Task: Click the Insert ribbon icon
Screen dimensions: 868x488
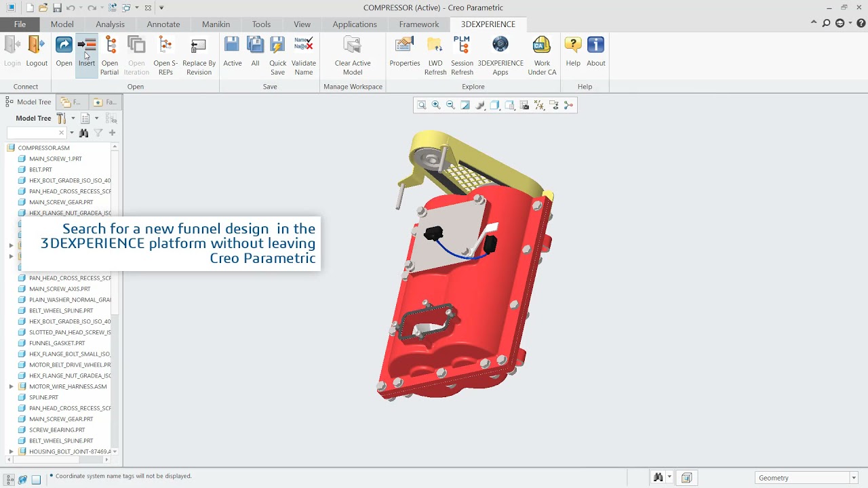Action: pos(87,45)
